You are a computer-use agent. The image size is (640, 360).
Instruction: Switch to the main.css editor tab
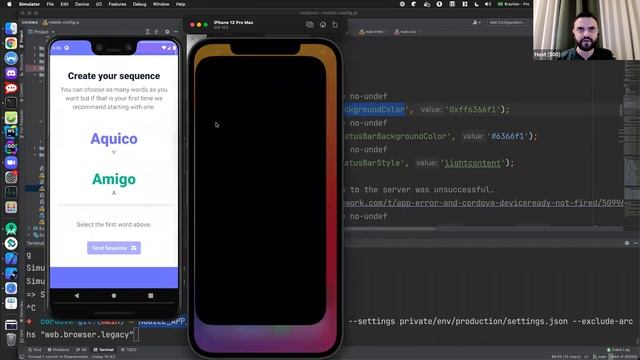click(405, 31)
